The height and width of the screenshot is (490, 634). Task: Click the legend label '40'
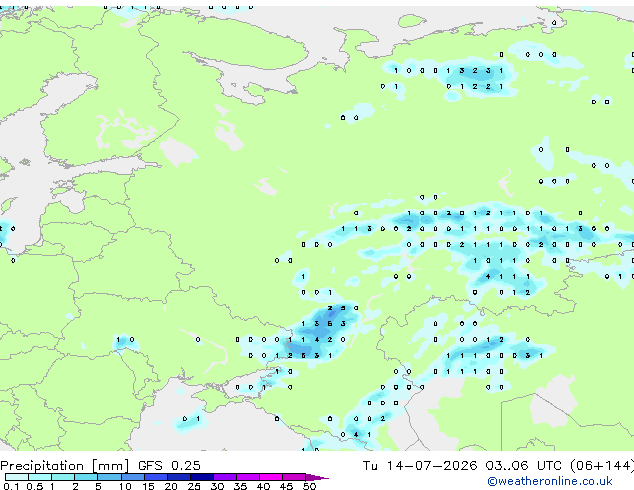coord(263,486)
